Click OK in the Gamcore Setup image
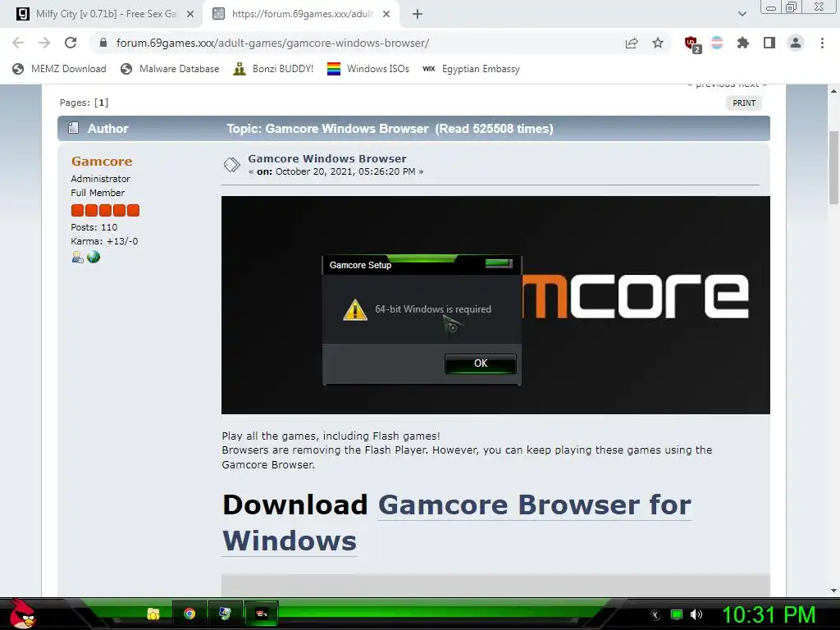 (x=481, y=363)
